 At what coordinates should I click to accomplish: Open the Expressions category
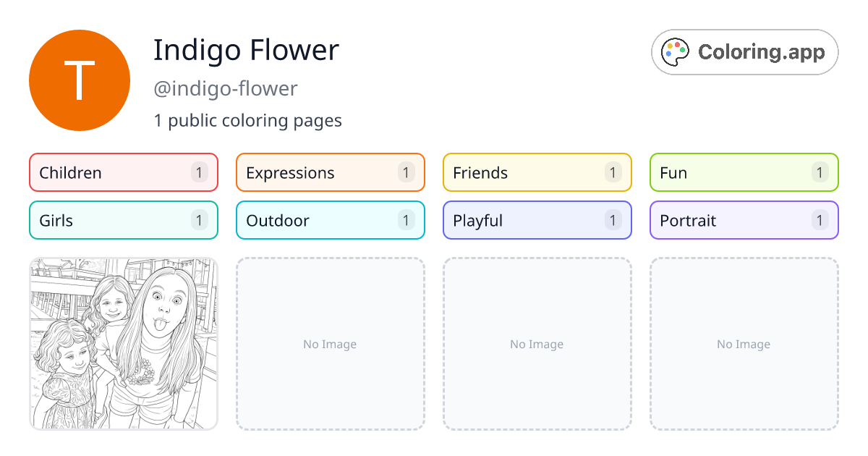pyautogui.click(x=330, y=172)
